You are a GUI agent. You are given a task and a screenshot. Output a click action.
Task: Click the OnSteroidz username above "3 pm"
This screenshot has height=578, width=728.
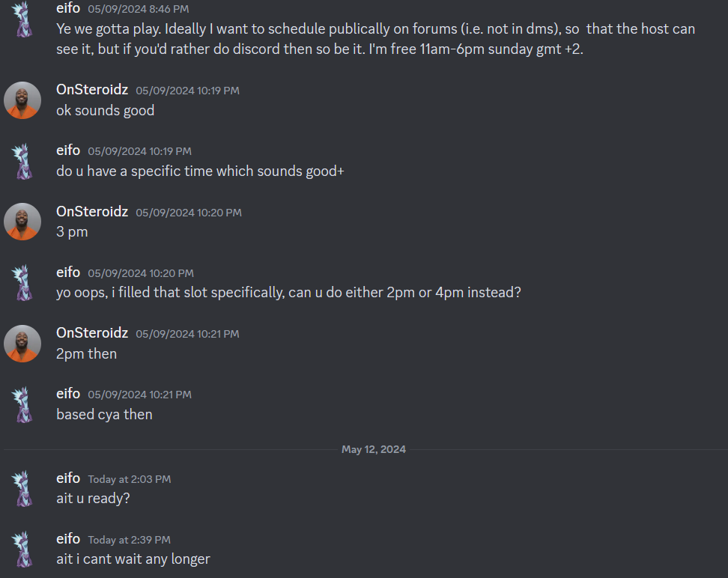tap(92, 212)
